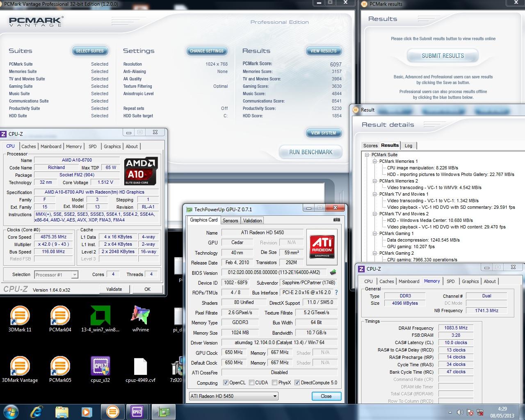This screenshot has height=420, width=525.
Task: Switch to Scores tab in Result details
Action: click(x=370, y=146)
